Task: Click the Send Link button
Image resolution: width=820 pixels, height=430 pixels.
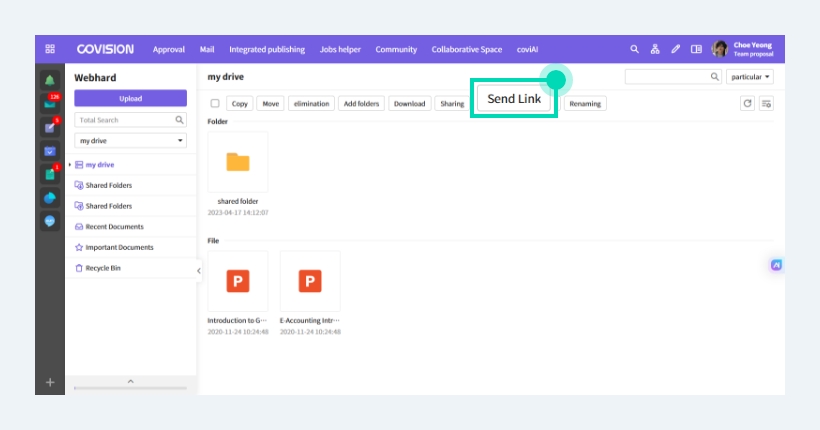Action: [514, 98]
